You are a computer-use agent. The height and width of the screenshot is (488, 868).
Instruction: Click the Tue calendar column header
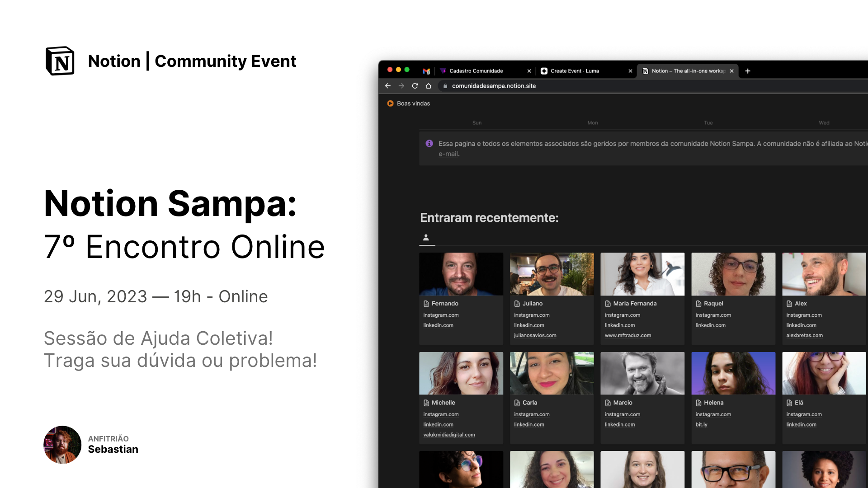coord(708,123)
